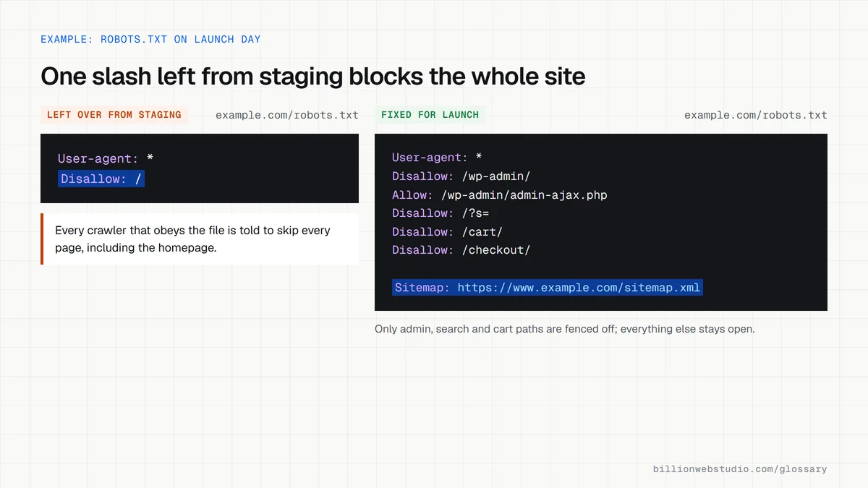This screenshot has height=488, width=868.
Task: Select the 'LEFT OVER FROM STAGING' badge
Action: point(114,115)
